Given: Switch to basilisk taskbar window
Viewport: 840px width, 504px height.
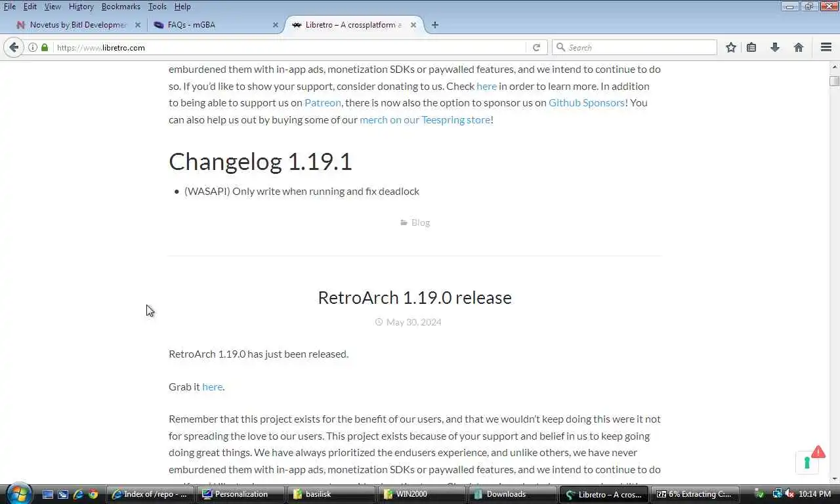Looking at the screenshot, I should click(x=333, y=494).
